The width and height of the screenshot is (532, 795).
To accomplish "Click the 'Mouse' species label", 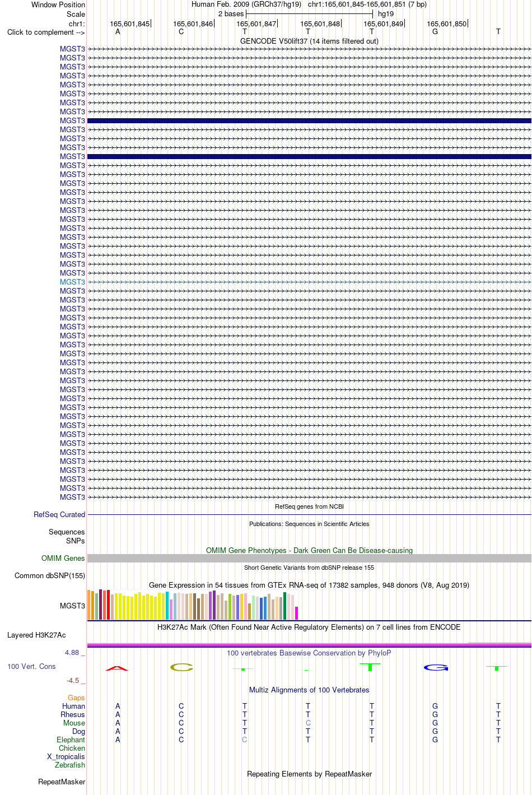I will 74,723.
